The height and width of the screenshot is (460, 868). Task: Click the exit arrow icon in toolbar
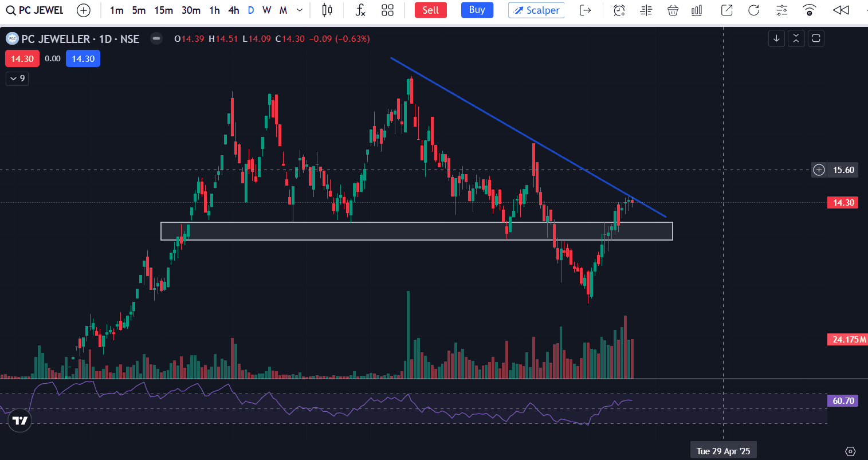tap(585, 10)
